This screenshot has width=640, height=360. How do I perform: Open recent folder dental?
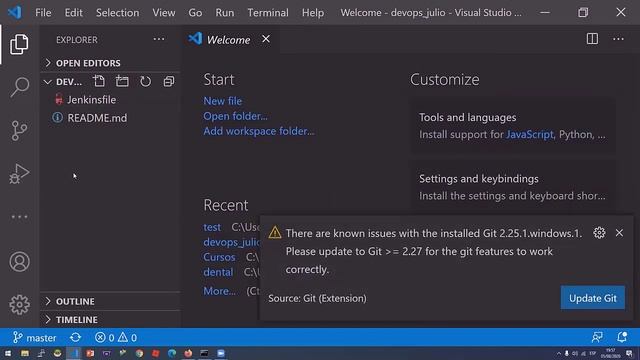point(218,272)
